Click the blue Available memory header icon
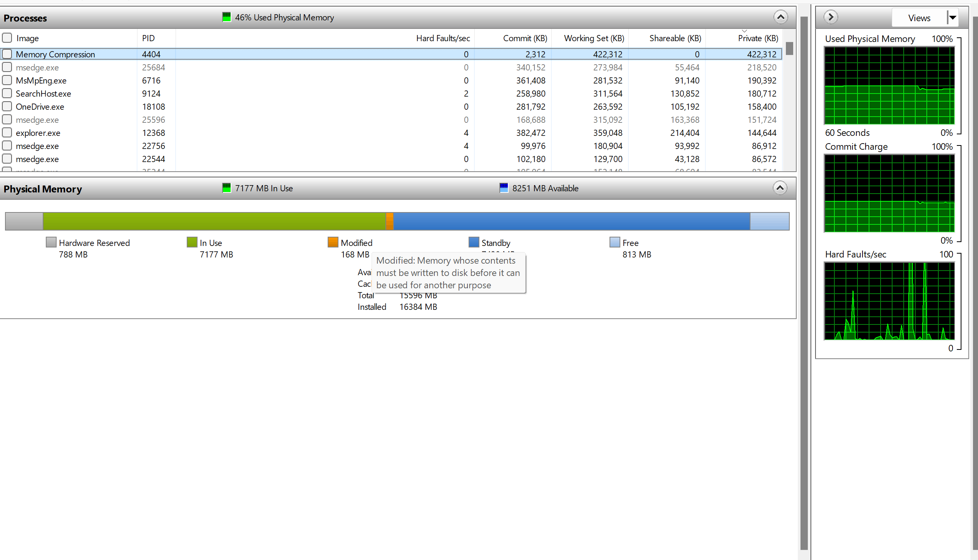Image resolution: width=978 pixels, height=560 pixels. pos(504,188)
